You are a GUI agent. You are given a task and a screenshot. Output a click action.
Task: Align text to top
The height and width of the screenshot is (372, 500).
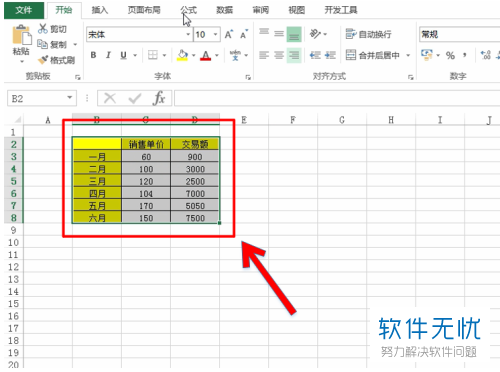pos(264,33)
